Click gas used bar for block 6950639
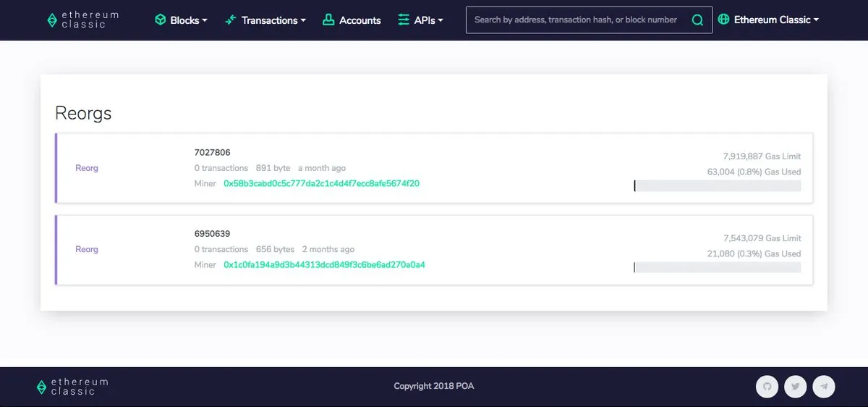Screen dimensions: 868x407 pyautogui.click(x=718, y=267)
